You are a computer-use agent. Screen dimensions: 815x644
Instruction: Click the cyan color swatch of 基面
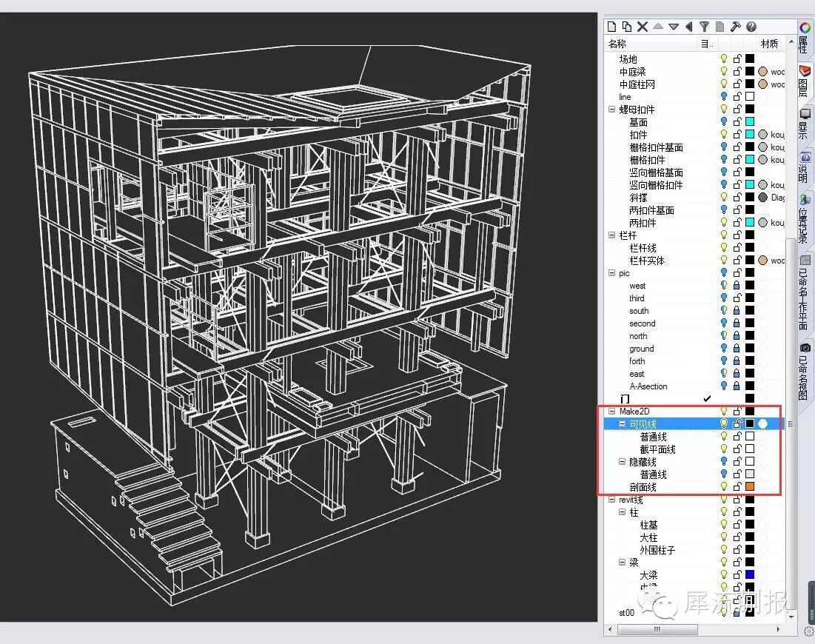tap(750, 121)
